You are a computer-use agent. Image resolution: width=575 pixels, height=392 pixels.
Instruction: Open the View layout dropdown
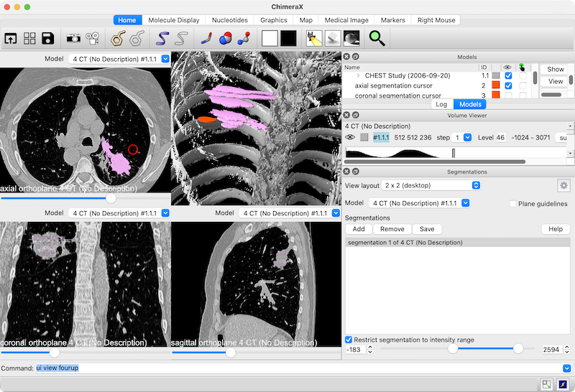click(x=431, y=185)
